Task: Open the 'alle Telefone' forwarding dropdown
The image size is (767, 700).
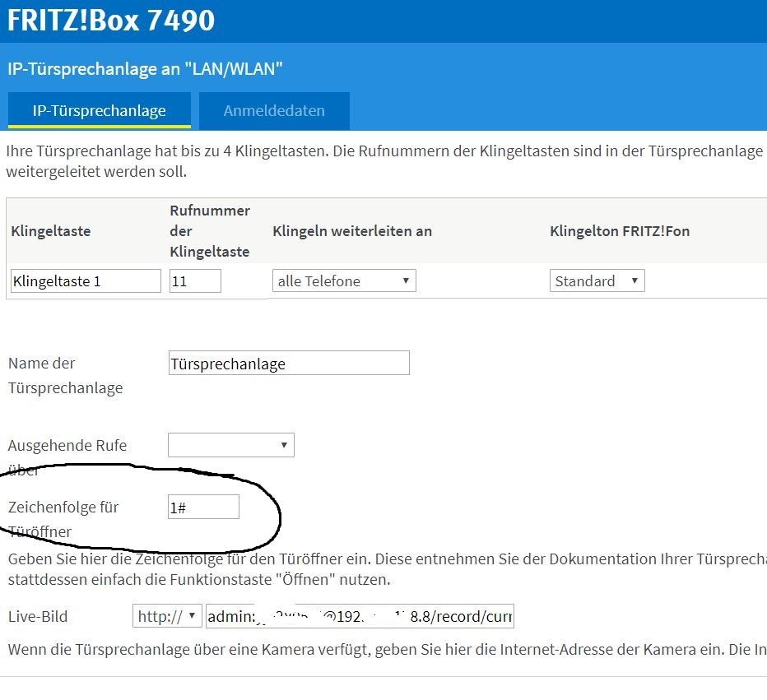Action: [x=344, y=280]
